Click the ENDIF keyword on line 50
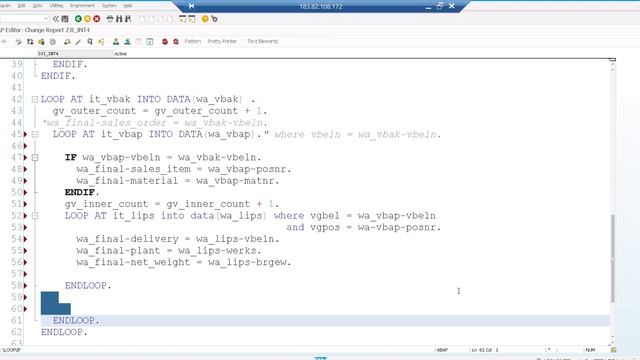The height and width of the screenshot is (360, 640). (82, 192)
